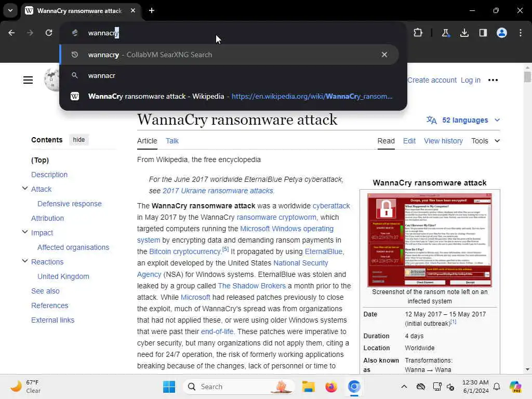Open File Explorer from the taskbar
Viewport: 532px width, 399px height.
click(309, 387)
